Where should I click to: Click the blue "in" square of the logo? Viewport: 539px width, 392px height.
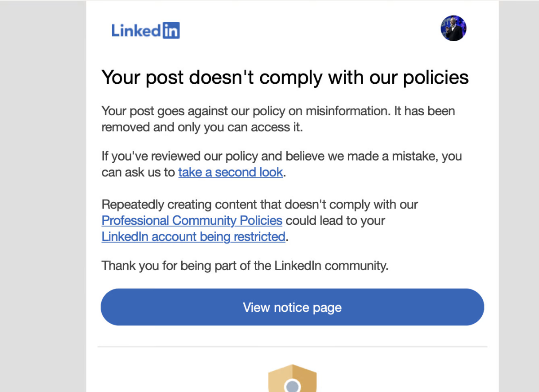(171, 30)
